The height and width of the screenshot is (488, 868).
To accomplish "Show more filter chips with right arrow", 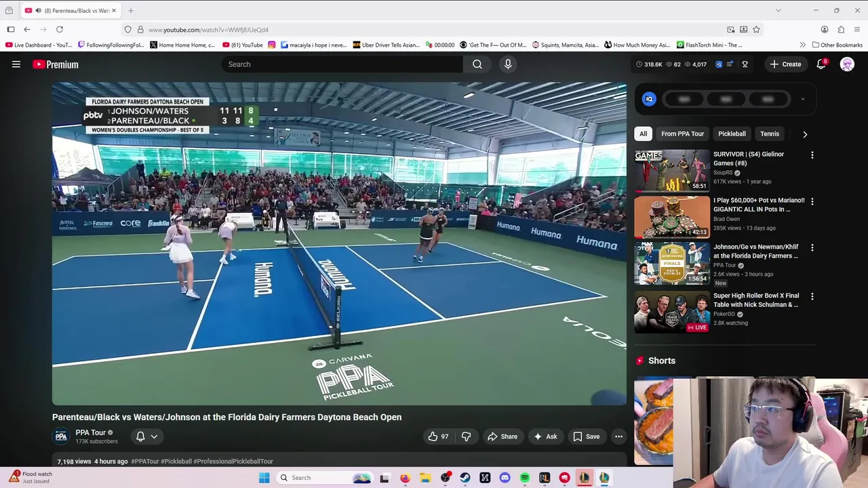I will (805, 134).
